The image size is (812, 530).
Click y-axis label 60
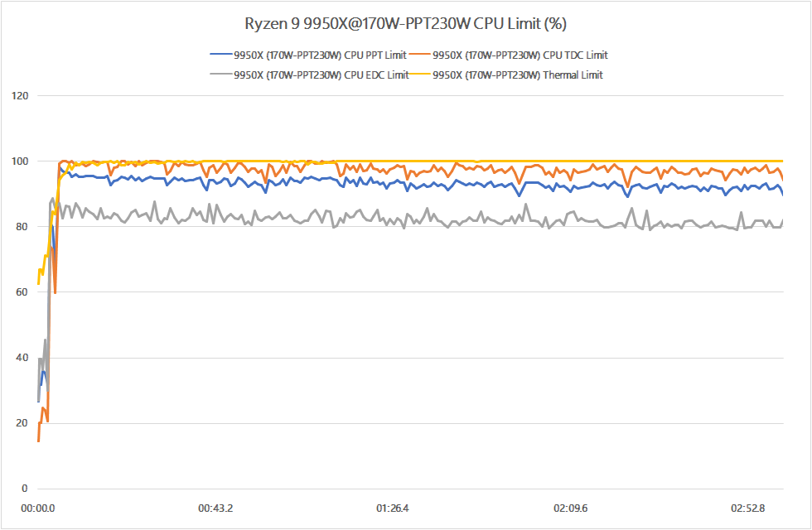(22, 292)
